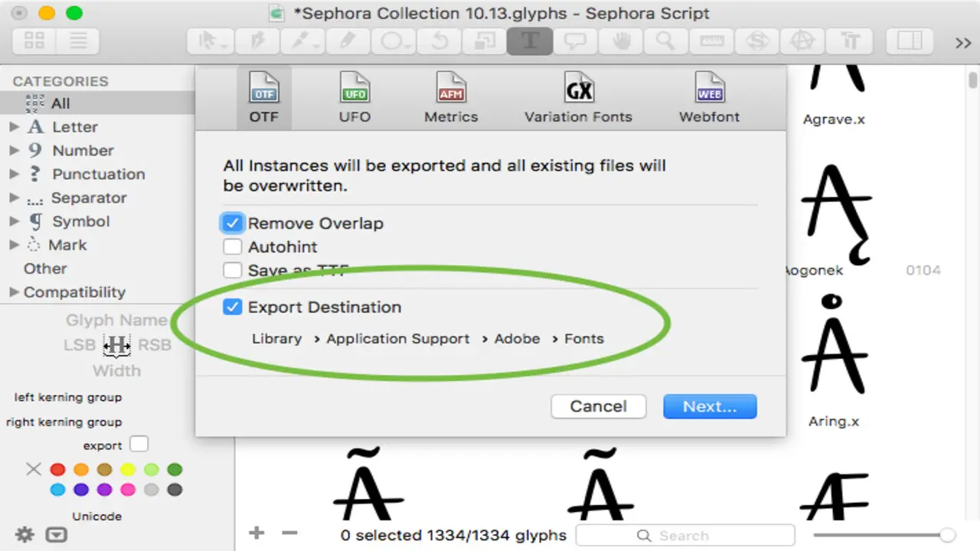The width and height of the screenshot is (980, 551).
Task: Toggle the right sidebar panel icon
Action: (x=909, y=41)
